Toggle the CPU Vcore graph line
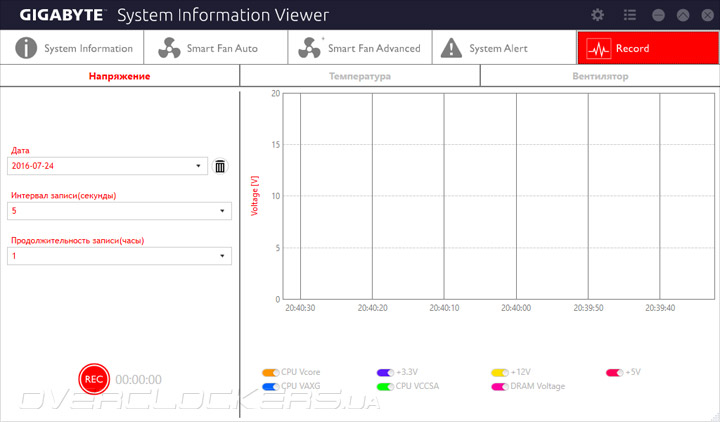720x422 pixels. point(270,372)
